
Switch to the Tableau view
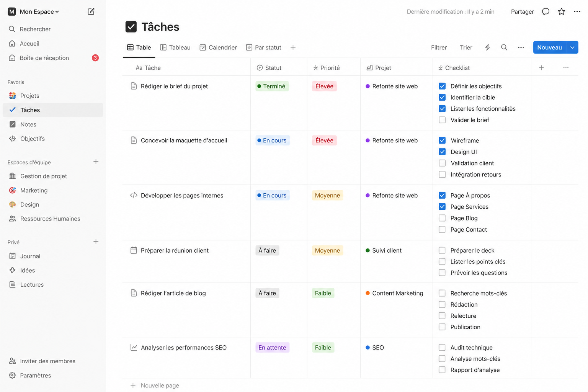click(x=175, y=47)
